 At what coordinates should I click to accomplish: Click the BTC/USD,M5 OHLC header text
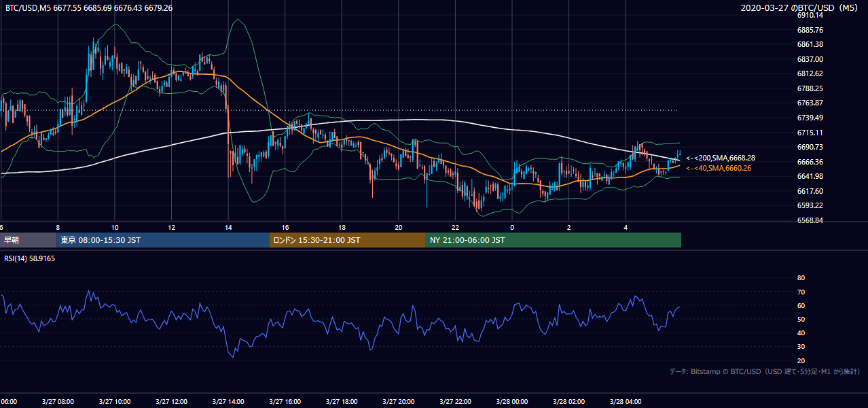coord(89,8)
